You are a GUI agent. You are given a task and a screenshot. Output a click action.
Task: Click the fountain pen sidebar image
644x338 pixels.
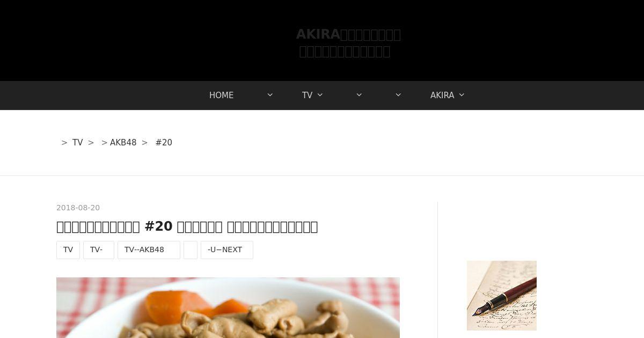click(x=502, y=296)
